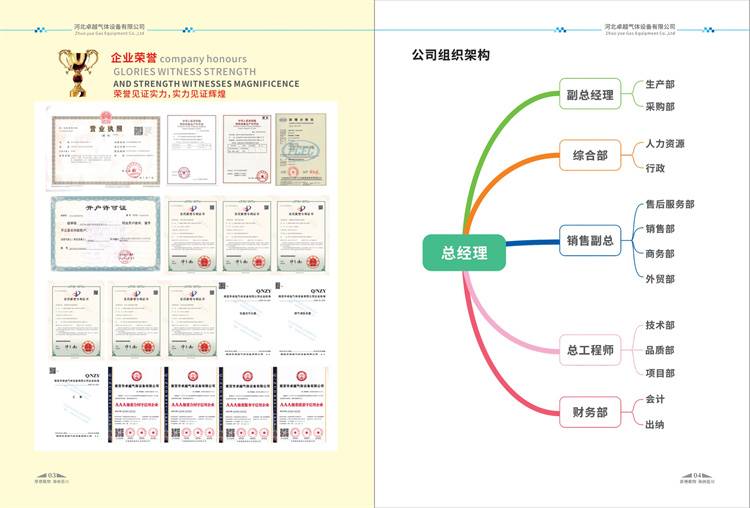Select the BCEC certificate thumbnail
Viewport: 750px width, 508px height.
(300, 149)
